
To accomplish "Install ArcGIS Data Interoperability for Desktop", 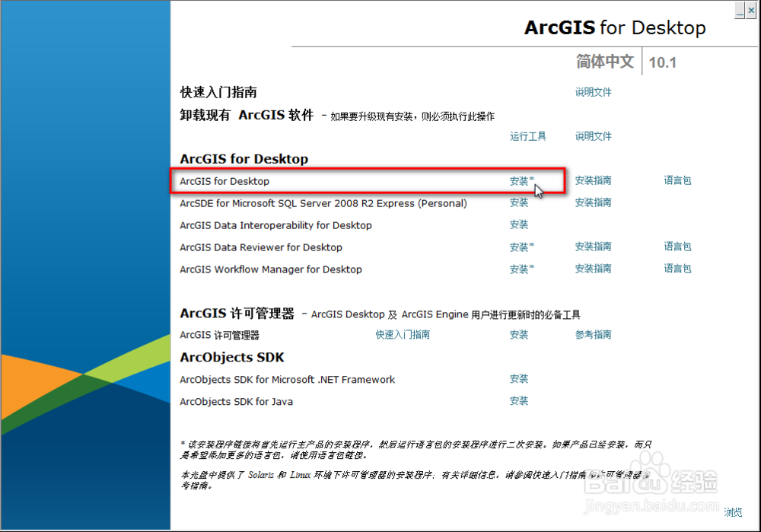I will click(519, 225).
